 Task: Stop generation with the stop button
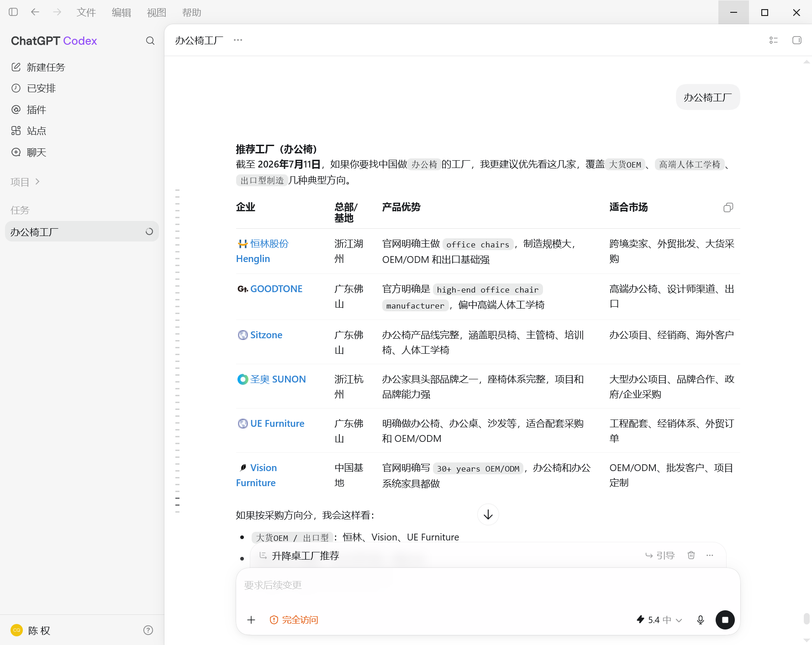(725, 620)
